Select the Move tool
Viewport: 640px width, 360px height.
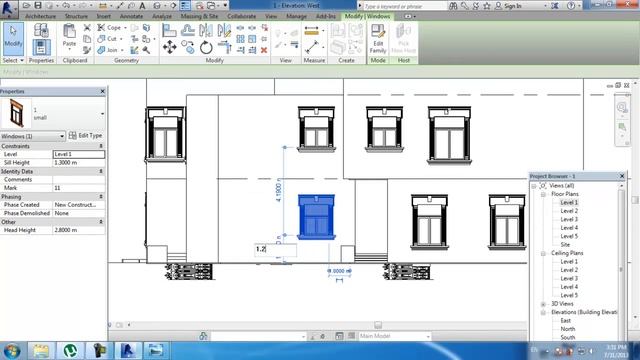169,47
